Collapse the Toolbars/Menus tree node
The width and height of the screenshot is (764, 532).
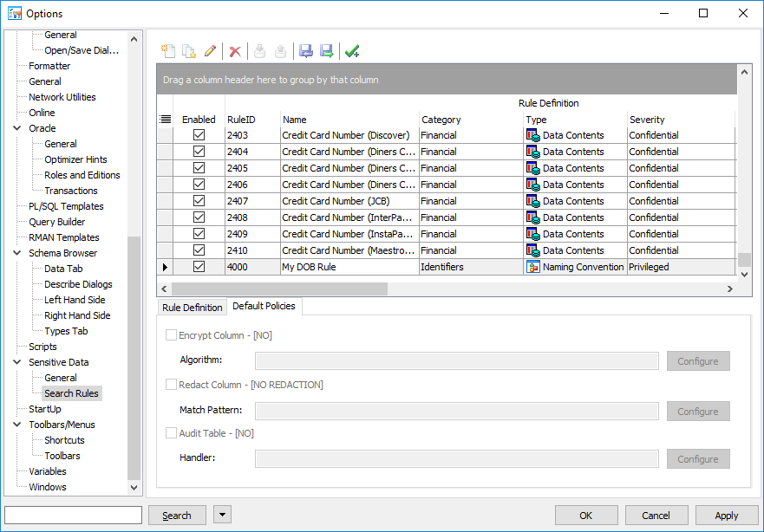point(17,424)
